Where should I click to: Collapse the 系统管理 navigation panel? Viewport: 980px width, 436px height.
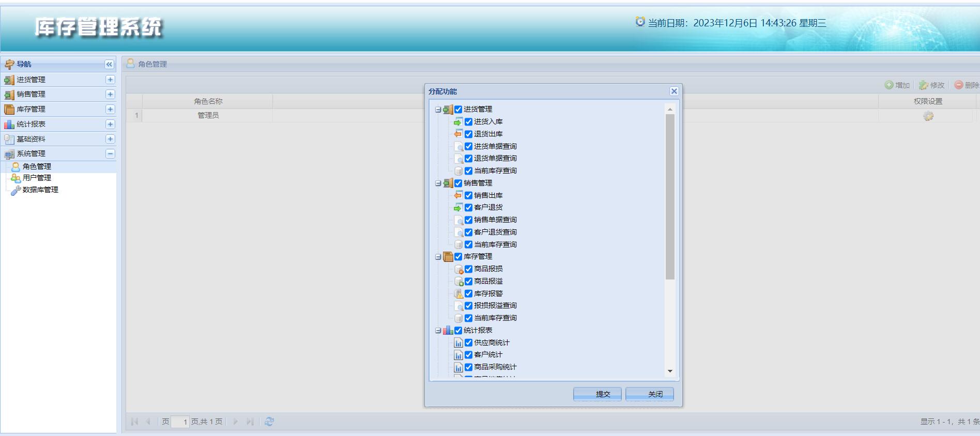click(x=110, y=154)
